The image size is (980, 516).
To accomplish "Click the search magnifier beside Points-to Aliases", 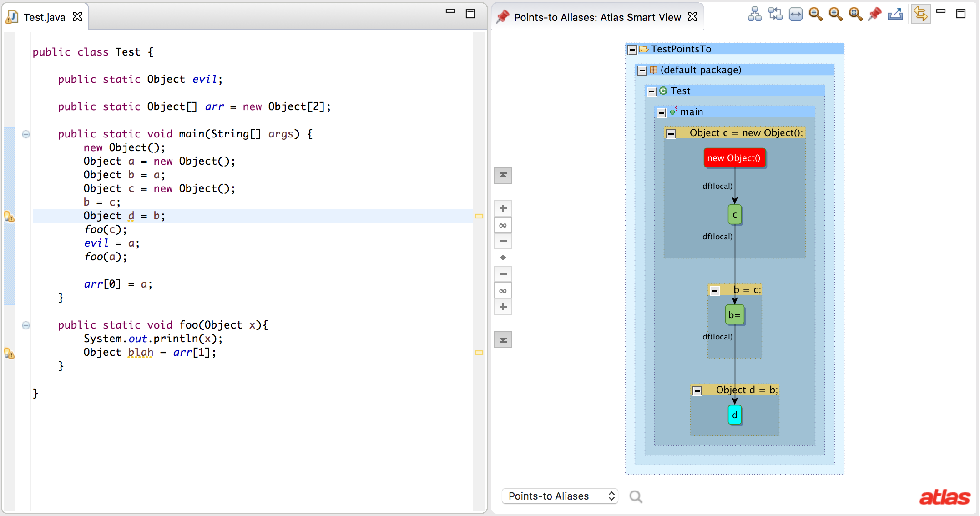I will tap(636, 496).
